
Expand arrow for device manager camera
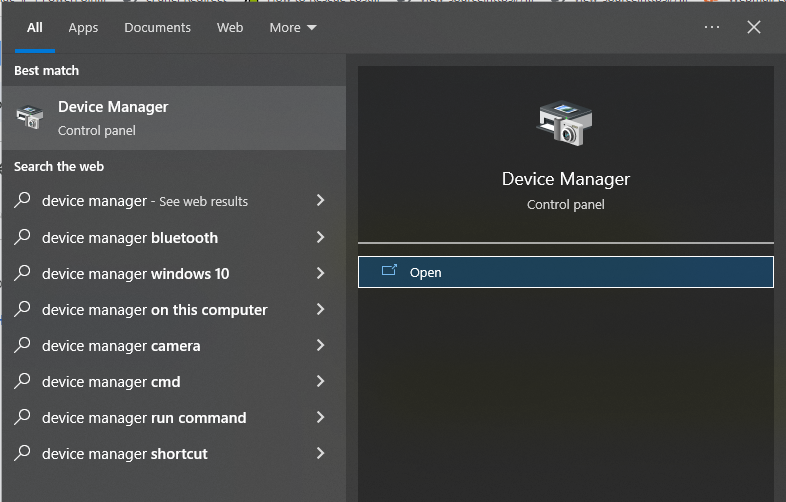[x=321, y=346]
